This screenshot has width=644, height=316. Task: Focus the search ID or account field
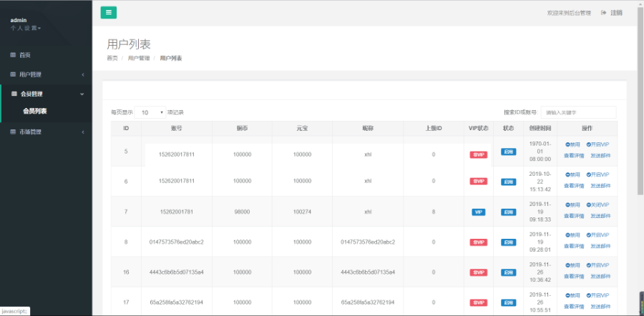point(578,112)
